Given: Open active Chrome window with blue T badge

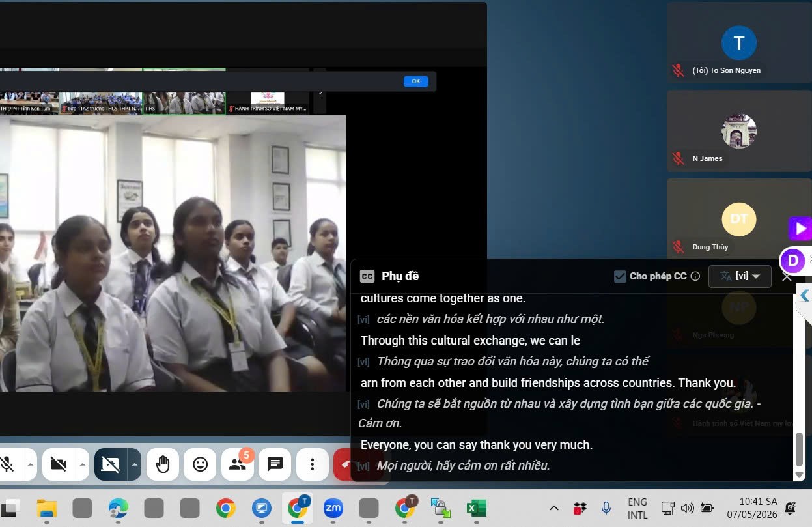Looking at the screenshot, I should point(298,508).
